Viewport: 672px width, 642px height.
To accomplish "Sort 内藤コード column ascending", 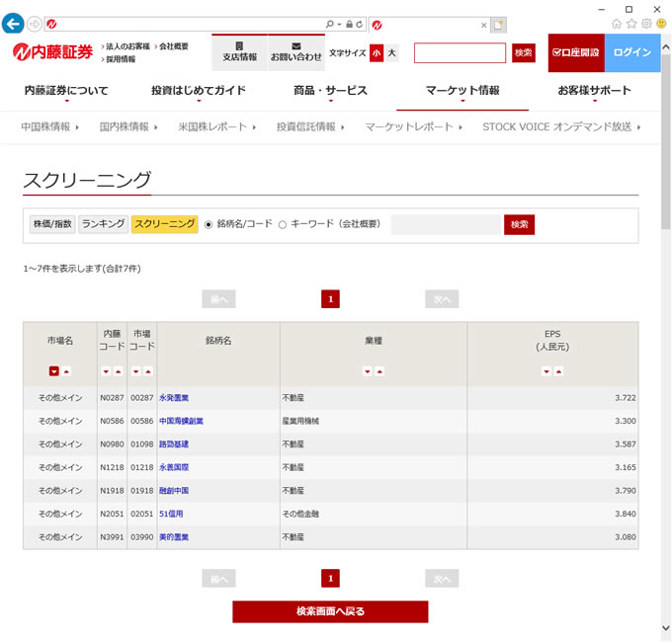I will pos(119,371).
